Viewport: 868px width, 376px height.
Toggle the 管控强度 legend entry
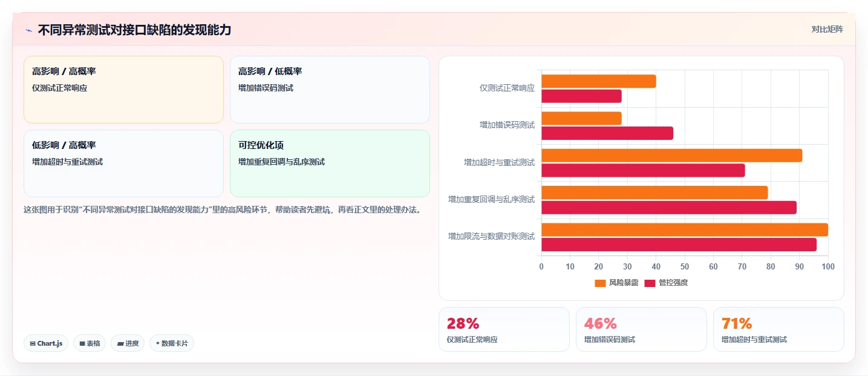click(666, 283)
